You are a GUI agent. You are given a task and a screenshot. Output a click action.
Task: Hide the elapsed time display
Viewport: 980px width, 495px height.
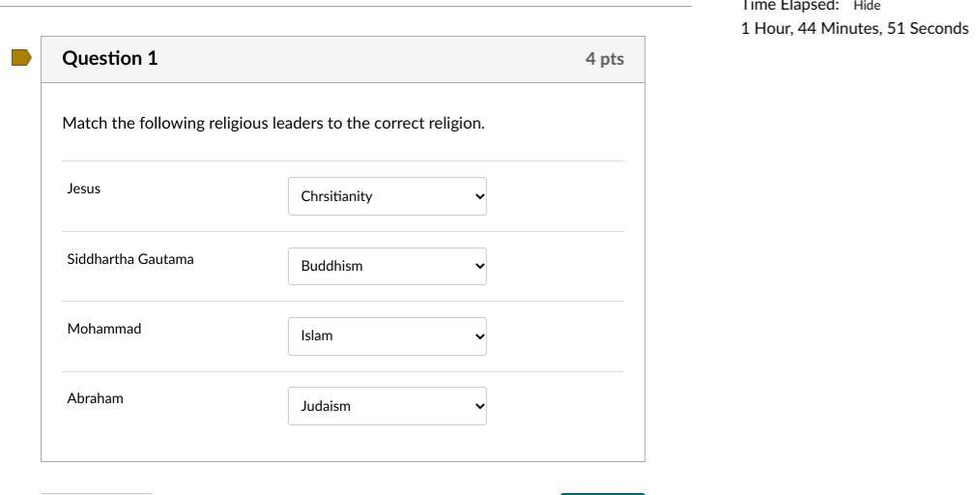click(x=867, y=6)
